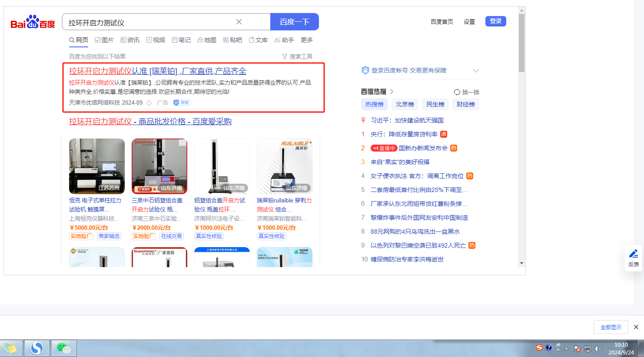
Task: Click the scrollbar down arrow
Action: pyautogui.click(x=521, y=263)
